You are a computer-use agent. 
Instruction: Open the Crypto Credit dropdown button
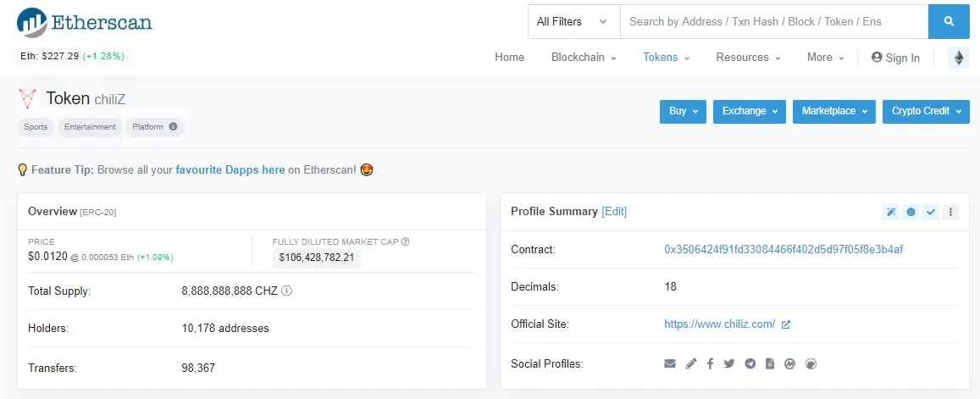927,111
